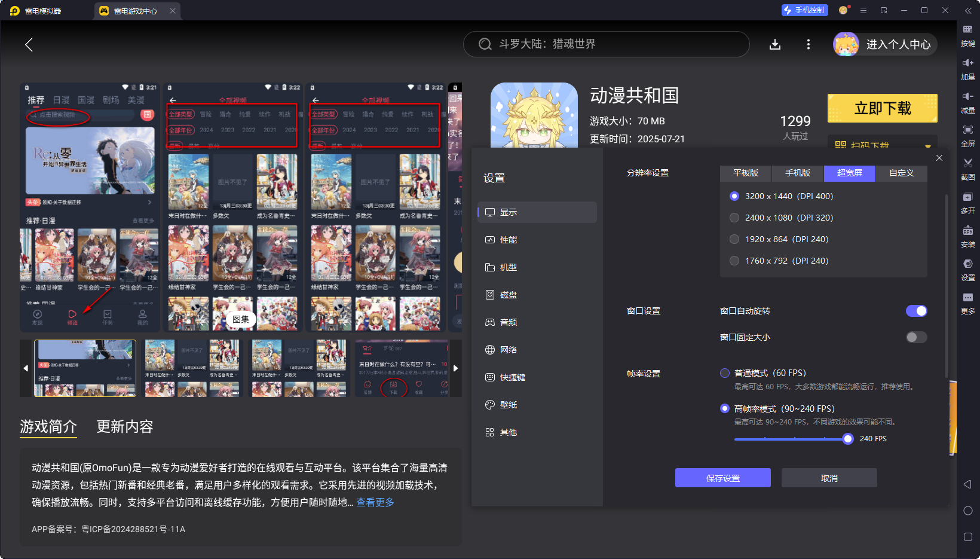Open 更多 tools in right sidebar
980x559 pixels.
click(968, 304)
